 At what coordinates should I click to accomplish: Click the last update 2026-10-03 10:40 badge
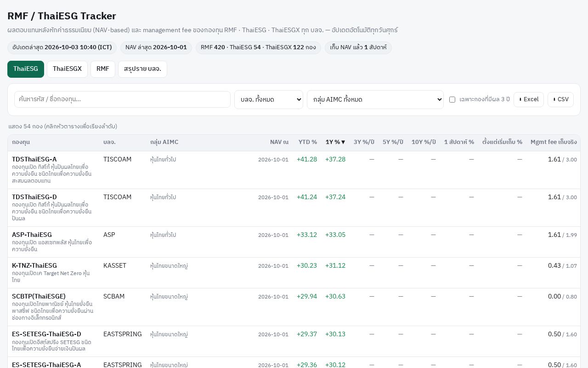click(x=62, y=47)
